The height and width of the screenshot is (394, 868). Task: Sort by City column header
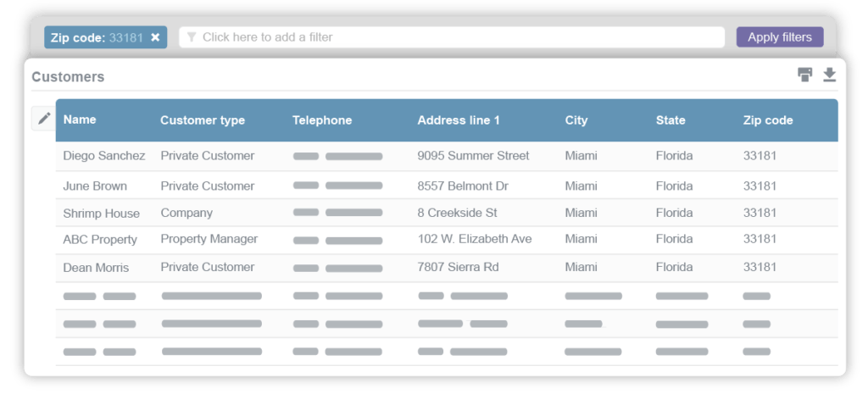coord(576,120)
